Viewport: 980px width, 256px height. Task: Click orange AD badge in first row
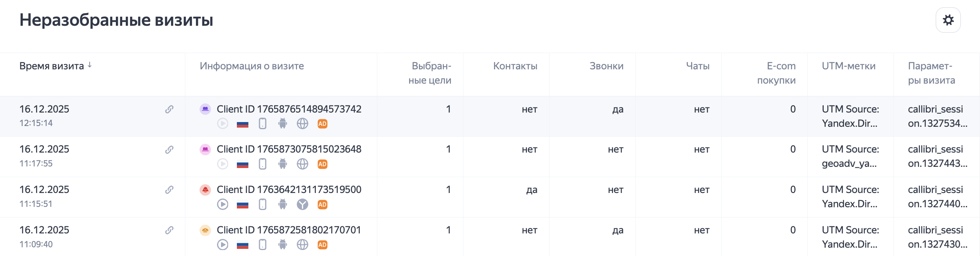(x=323, y=124)
